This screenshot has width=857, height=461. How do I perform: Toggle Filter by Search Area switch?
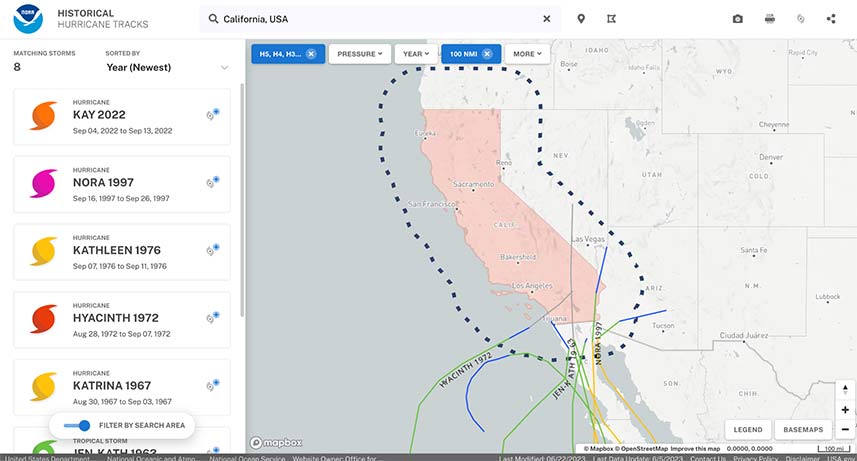click(x=77, y=425)
